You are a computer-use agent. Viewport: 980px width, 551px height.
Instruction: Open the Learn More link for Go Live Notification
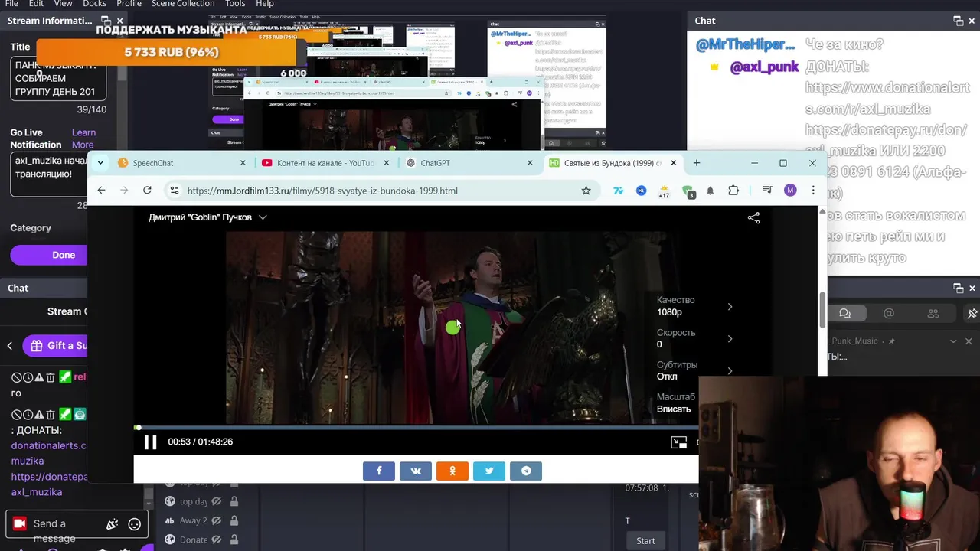[x=83, y=139]
